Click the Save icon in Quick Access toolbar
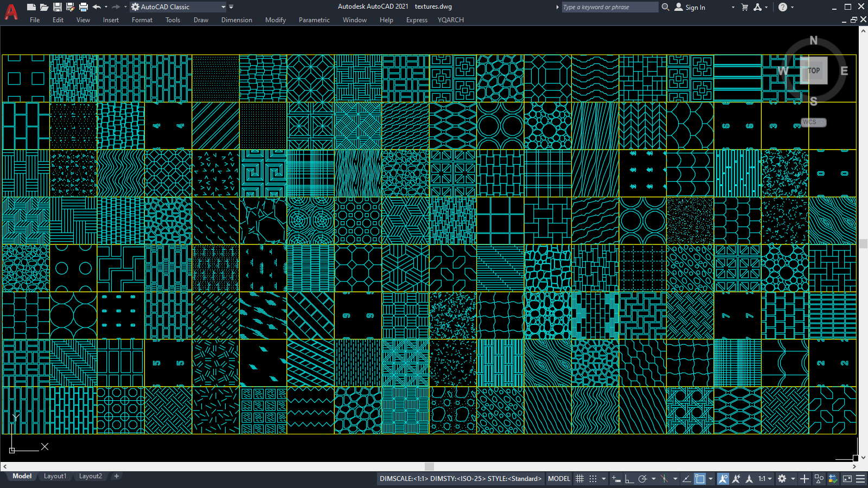Viewport: 868px width, 488px height. (57, 7)
